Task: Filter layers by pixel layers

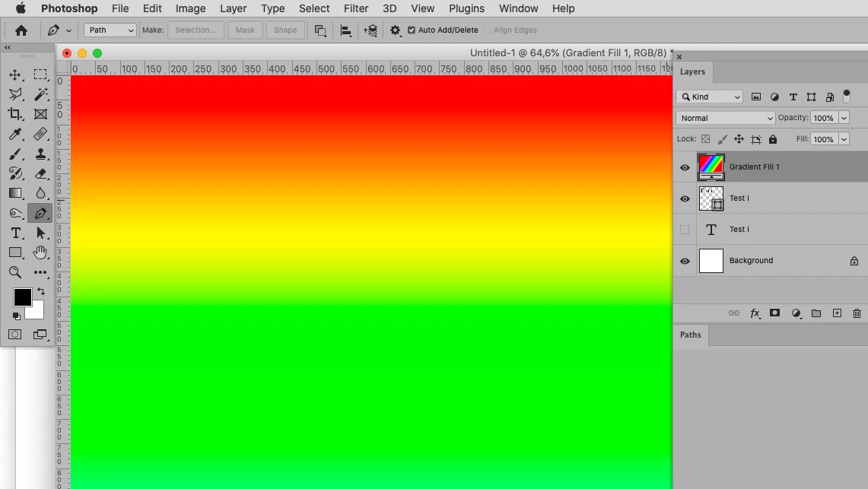Action: [756, 97]
